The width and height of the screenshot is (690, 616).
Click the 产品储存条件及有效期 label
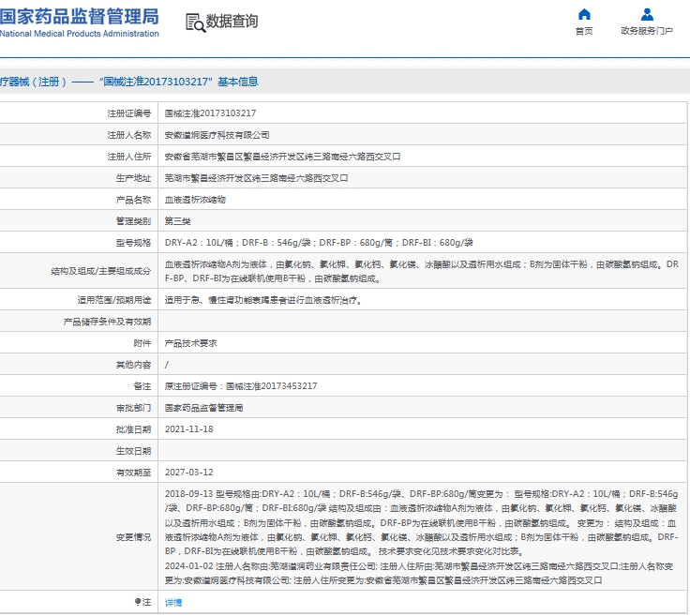click(x=107, y=322)
